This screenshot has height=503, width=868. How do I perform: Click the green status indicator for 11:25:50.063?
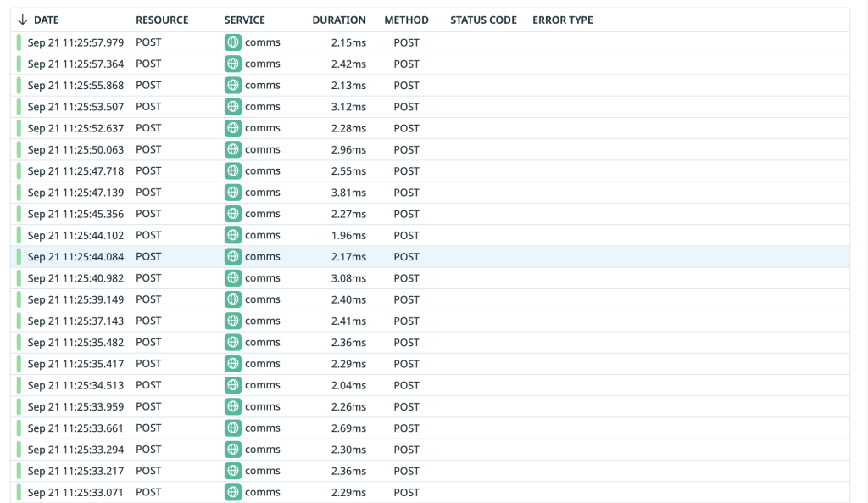pos(19,149)
